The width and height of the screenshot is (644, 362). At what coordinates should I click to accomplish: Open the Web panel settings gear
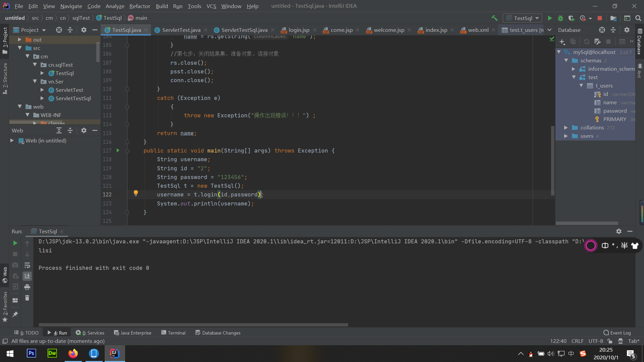pos(84,130)
